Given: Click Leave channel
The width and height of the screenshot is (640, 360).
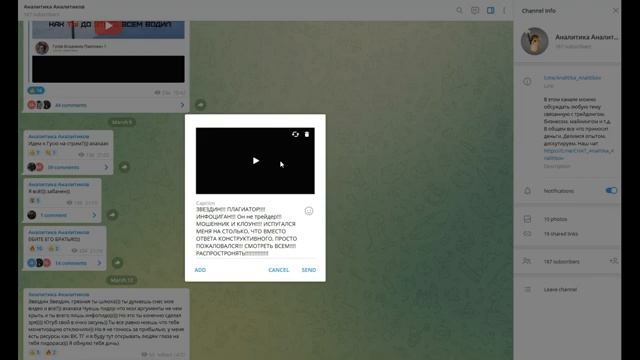Looking at the screenshot, I should point(560,289).
